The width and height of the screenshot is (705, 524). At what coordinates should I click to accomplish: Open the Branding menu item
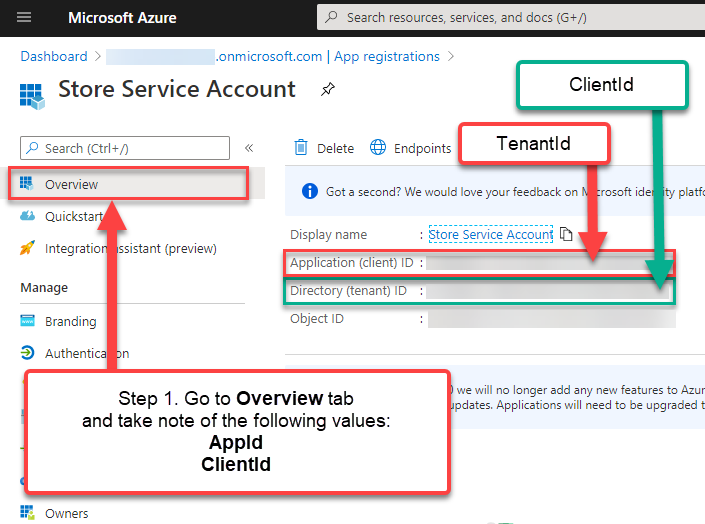tap(71, 321)
